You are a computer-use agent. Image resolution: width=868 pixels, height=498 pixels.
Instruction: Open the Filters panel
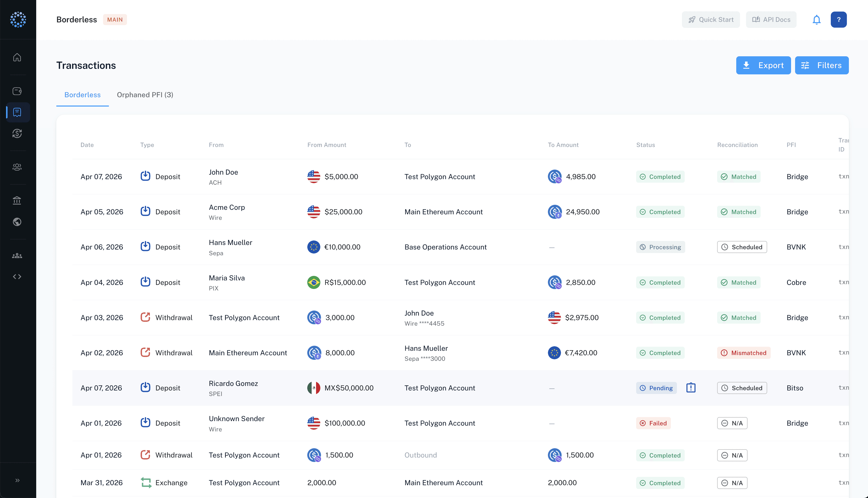(821, 65)
